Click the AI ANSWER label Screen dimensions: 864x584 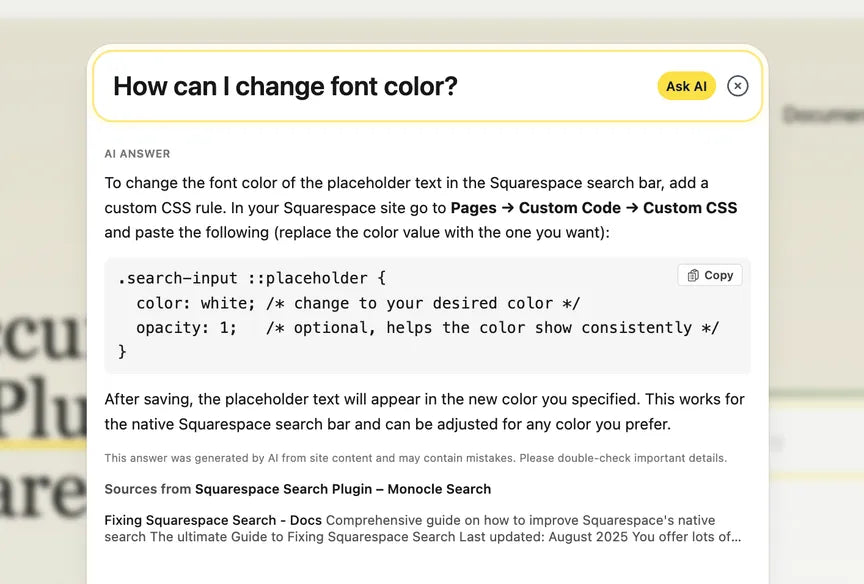tap(137, 154)
